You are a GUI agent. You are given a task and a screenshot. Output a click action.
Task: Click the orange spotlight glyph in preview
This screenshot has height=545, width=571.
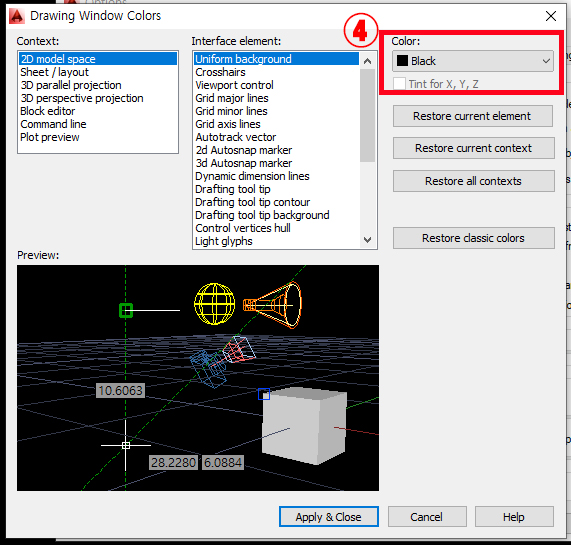tap(272, 305)
